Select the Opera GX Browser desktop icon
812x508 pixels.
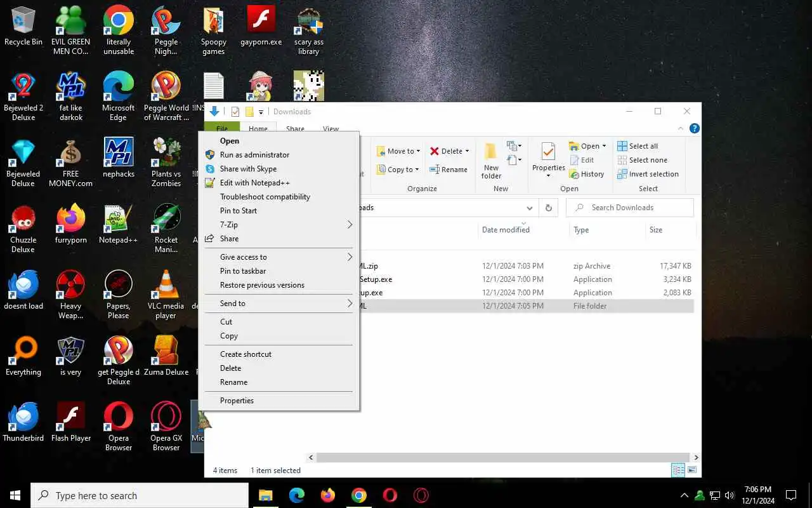coord(166,427)
